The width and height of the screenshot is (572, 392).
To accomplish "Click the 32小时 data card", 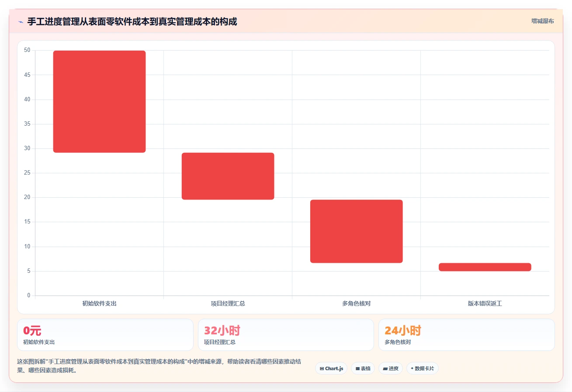I will click(x=286, y=335).
